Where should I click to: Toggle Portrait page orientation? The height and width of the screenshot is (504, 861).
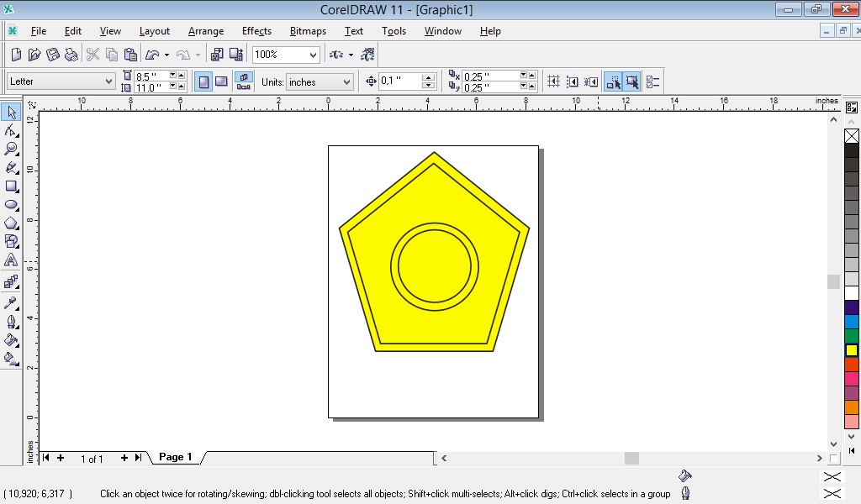tap(203, 81)
